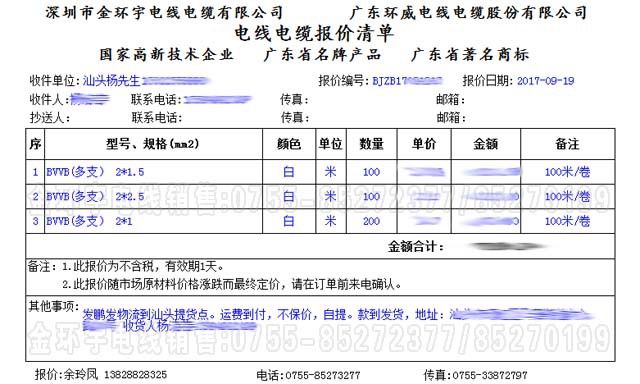Click the 金额 column header
Image resolution: width=640 pixels, height=384 pixels.
point(486,144)
